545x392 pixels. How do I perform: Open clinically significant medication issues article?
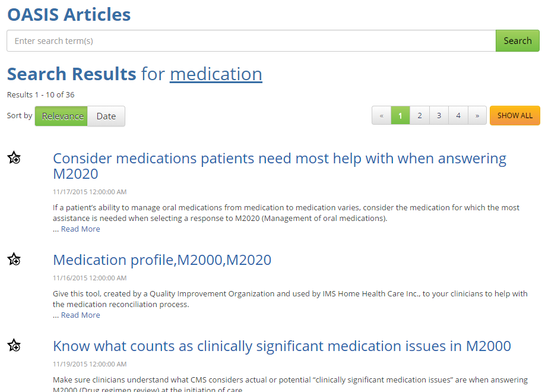click(x=281, y=346)
